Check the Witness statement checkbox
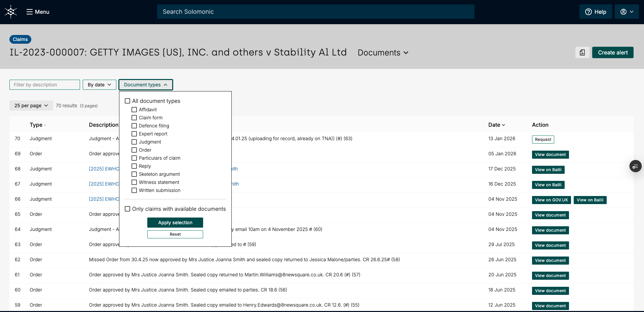Viewport: 644px width, 312px height. tap(134, 182)
